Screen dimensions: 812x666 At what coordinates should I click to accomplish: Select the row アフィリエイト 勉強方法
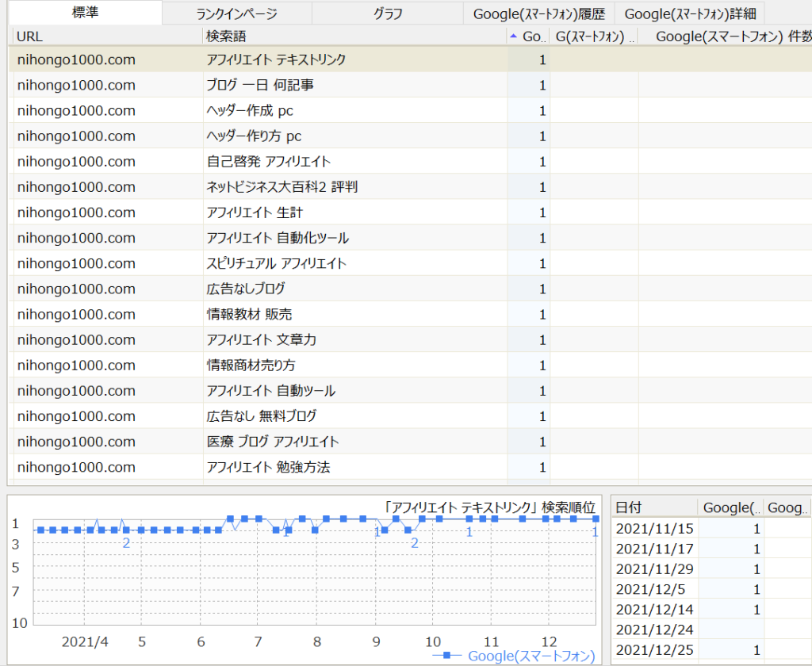click(x=410, y=467)
